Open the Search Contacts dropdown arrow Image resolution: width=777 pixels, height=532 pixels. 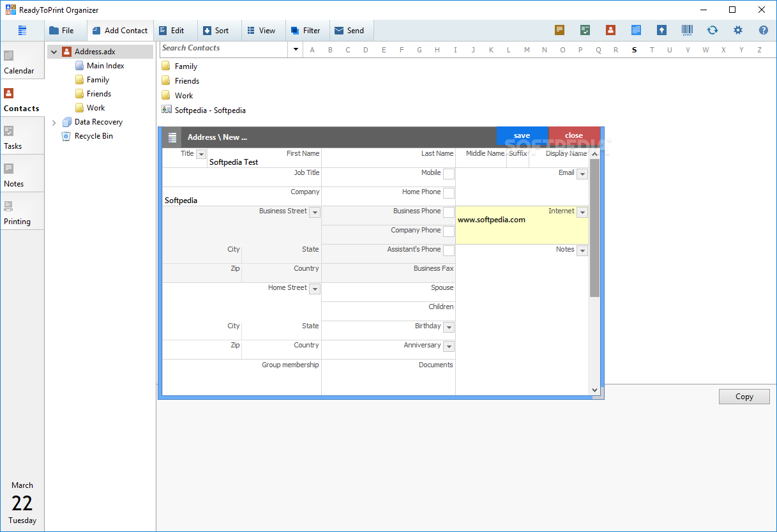click(x=296, y=49)
